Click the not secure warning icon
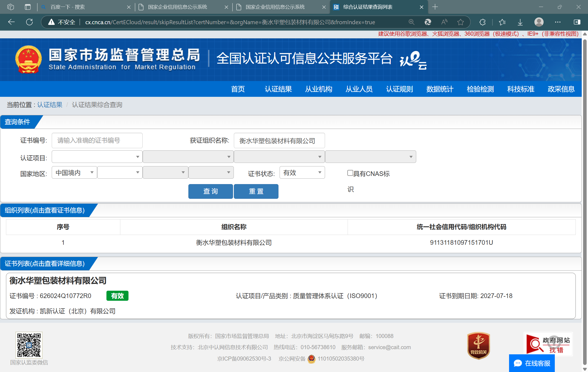This screenshot has height=372, width=588. (x=51, y=22)
